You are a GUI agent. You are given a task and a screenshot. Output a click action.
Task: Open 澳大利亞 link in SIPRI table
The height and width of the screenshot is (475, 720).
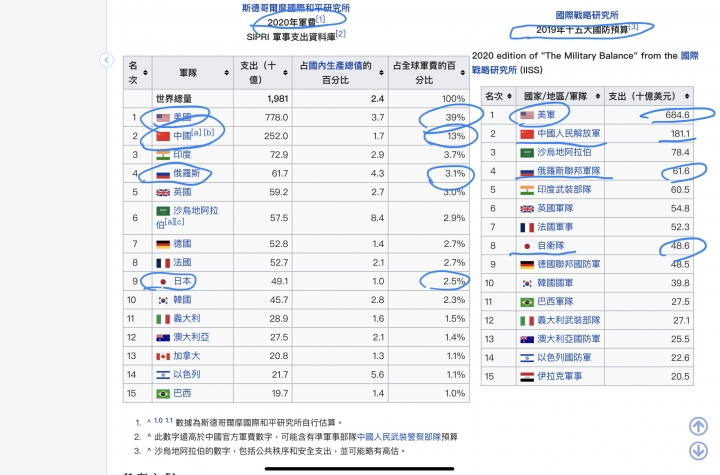(191, 337)
